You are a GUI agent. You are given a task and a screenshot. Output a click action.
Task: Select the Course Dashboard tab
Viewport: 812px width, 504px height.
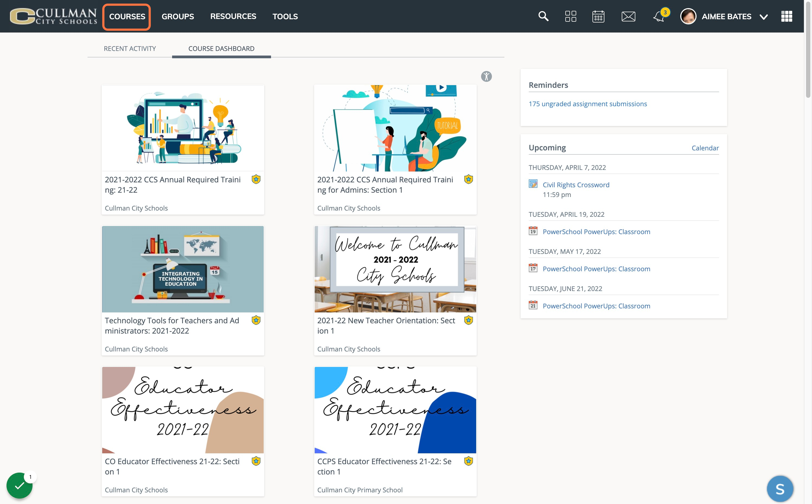click(x=221, y=49)
